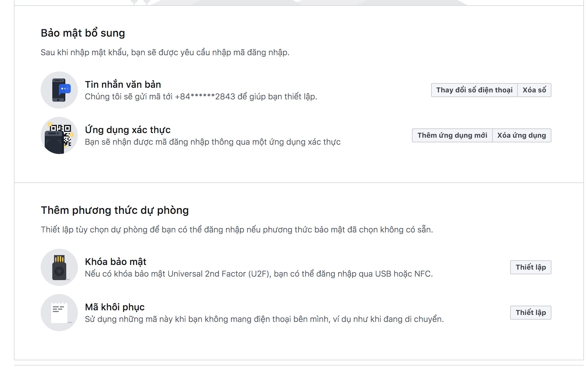Click 'Xóa ứng dụng' to remove authenticator app
588x369 pixels.
[521, 135]
